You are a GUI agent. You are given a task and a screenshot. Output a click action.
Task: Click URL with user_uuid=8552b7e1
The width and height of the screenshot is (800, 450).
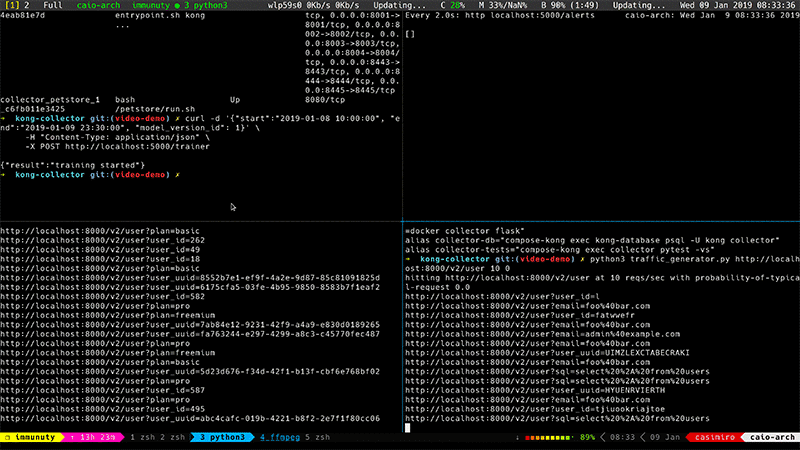coord(190,278)
